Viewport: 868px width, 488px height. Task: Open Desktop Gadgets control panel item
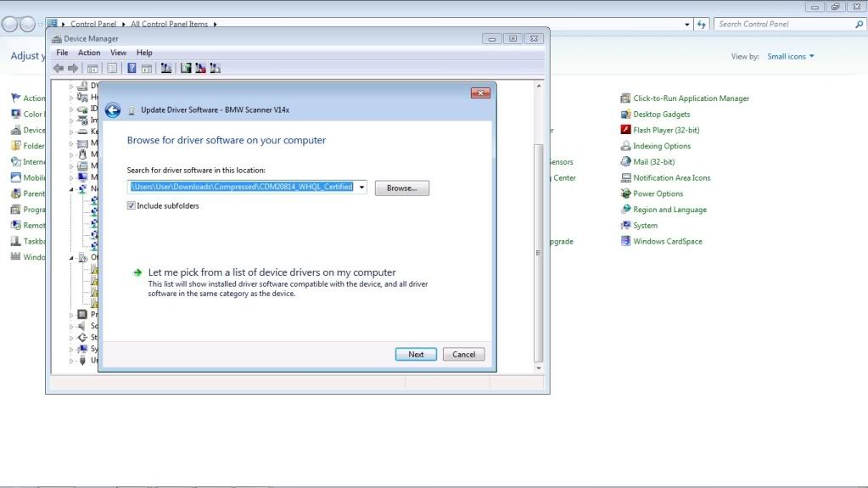click(660, 115)
